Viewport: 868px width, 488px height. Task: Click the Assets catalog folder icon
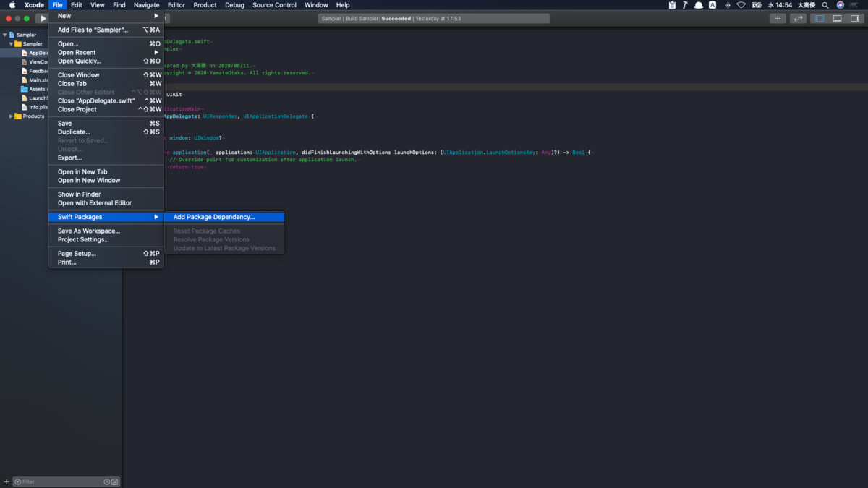(x=25, y=89)
